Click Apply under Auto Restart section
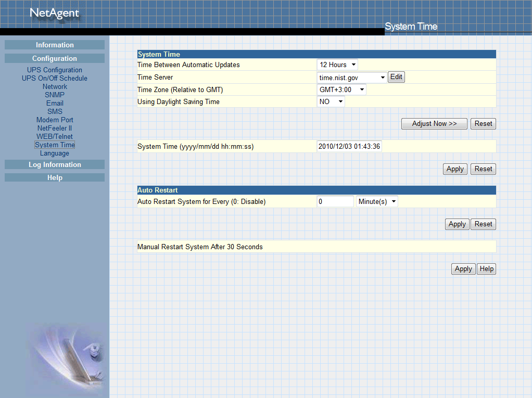532x398 pixels. pyautogui.click(x=457, y=224)
